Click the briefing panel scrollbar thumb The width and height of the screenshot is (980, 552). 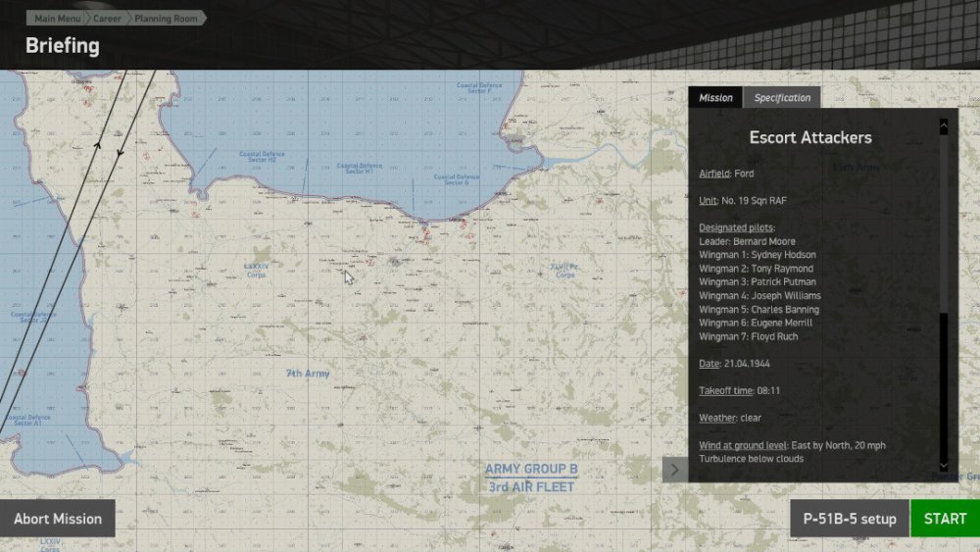[x=944, y=223]
